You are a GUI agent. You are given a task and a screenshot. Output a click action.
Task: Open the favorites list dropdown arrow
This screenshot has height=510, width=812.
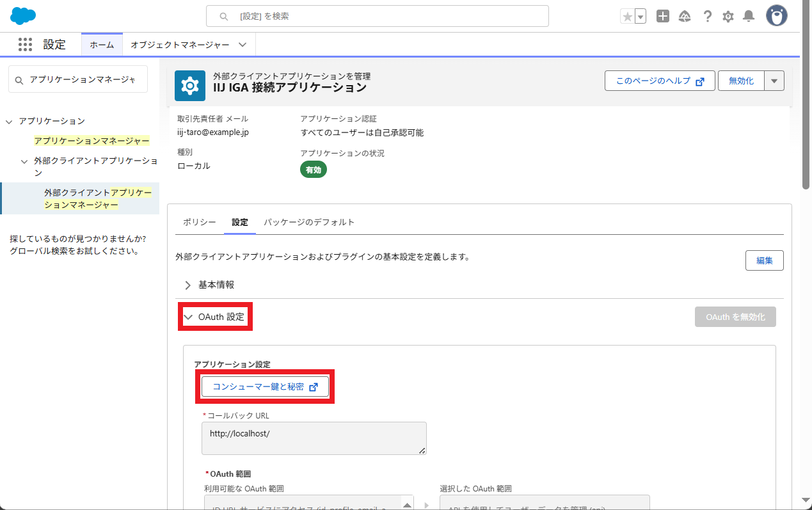point(640,17)
